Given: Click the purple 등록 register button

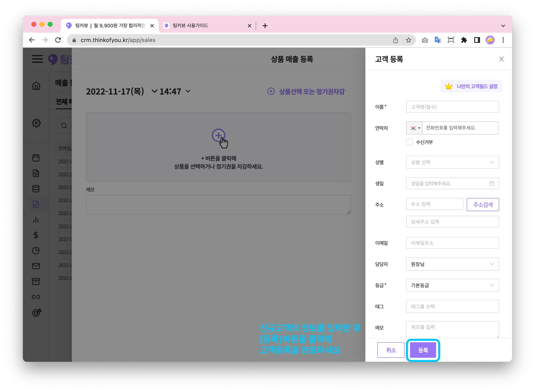Looking at the screenshot, I should pos(423,350).
